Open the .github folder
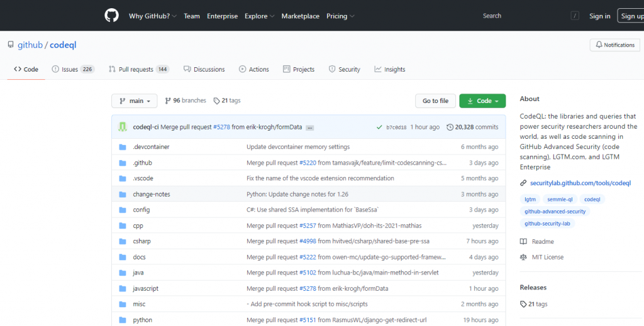 tap(143, 163)
